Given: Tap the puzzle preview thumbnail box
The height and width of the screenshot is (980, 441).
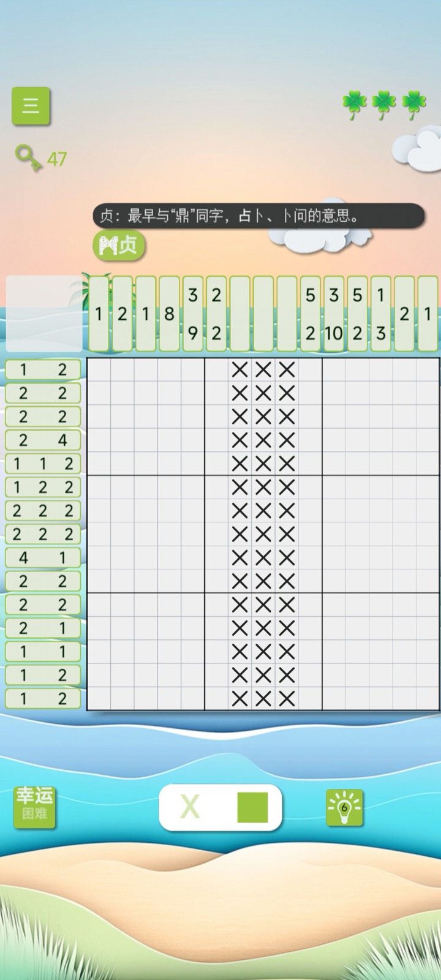Looking at the screenshot, I should click(x=43, y=314).
